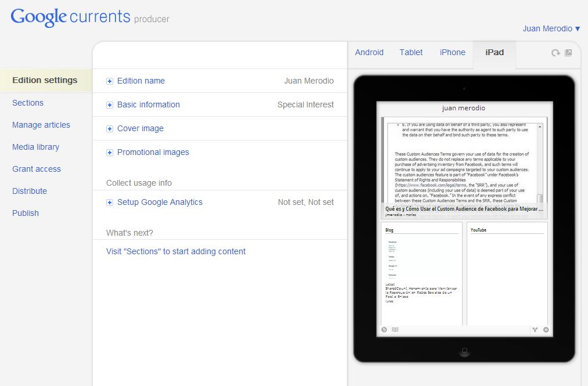Click the "Collect usage info" heading
Screen dimensions: 588x386
(x=139, y=183)
